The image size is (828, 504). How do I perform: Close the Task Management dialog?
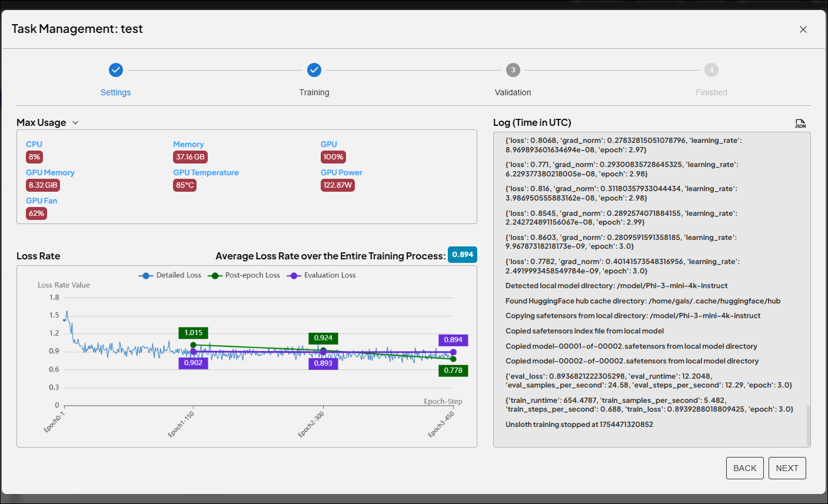[x=803, y=29]
